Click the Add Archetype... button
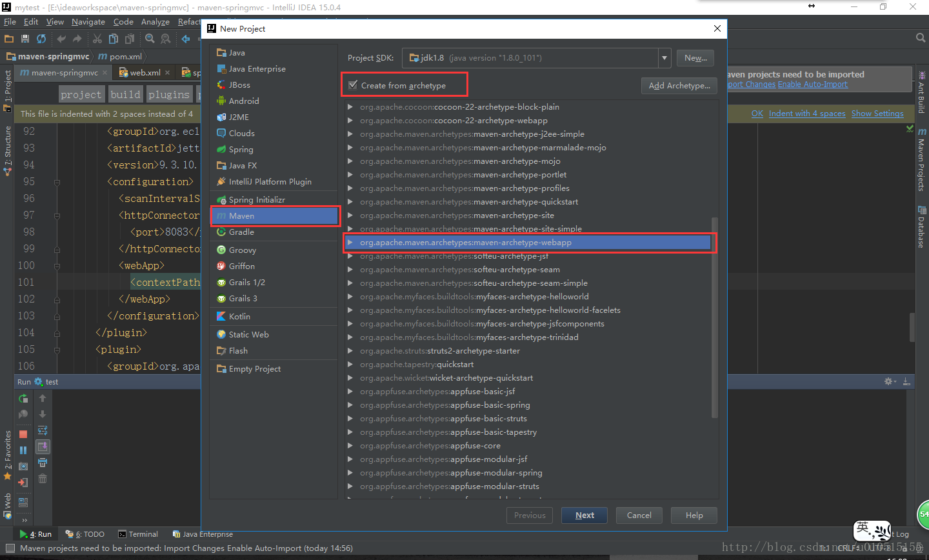This screenshot has width=929, height=560. (x=679, y=86)
